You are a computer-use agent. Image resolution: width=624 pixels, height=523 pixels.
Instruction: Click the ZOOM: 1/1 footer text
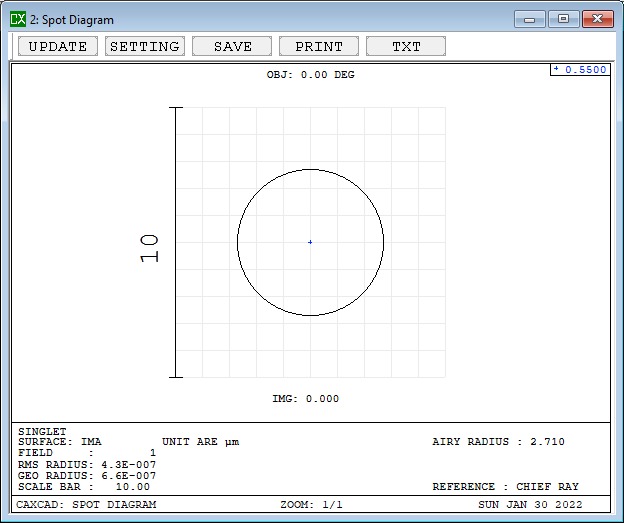tap(311, 505)
